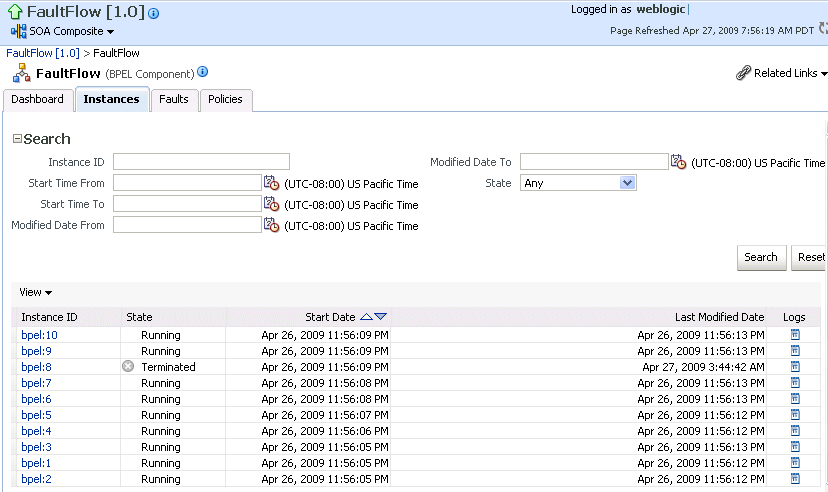The image size is (828, 492).
Task: View logs for bpel:3
Action: coord(795,447)
